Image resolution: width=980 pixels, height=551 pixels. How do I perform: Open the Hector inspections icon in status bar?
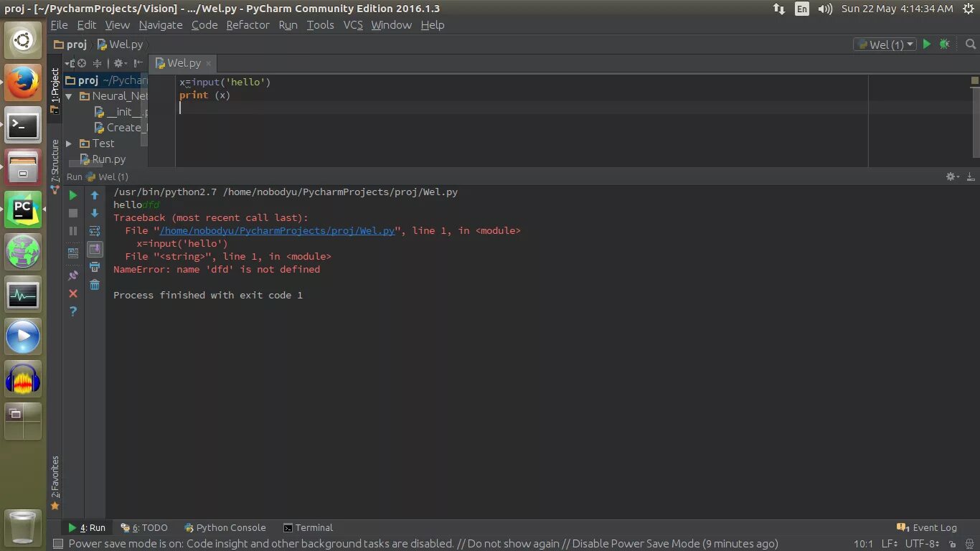pos(969,544)
